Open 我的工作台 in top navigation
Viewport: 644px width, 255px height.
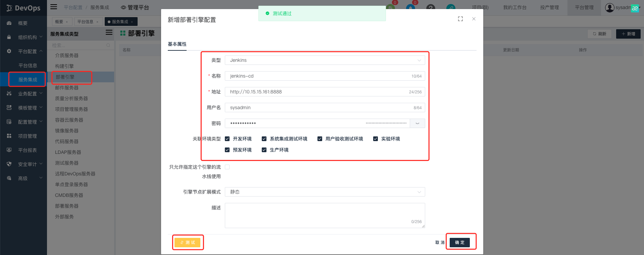tap(514, 7)
